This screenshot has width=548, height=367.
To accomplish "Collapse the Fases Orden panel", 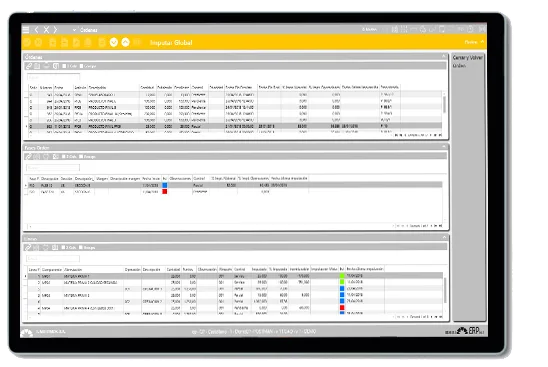I will point(444,147).
